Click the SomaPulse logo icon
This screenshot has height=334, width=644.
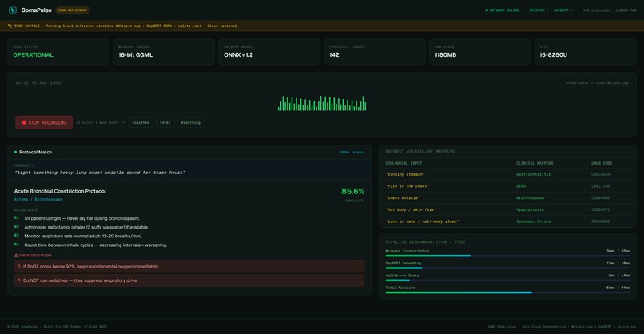tap(13, 10)
